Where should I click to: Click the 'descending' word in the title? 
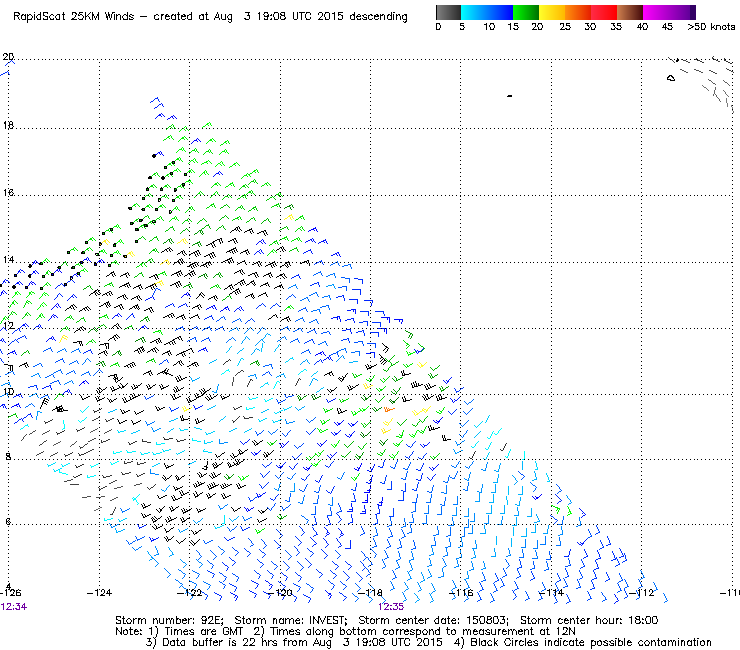pyautogui.click(x=378, y=17)
